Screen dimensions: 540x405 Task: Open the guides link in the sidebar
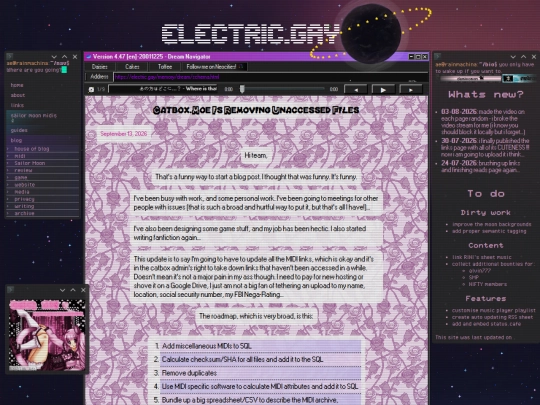click(19, 130)
